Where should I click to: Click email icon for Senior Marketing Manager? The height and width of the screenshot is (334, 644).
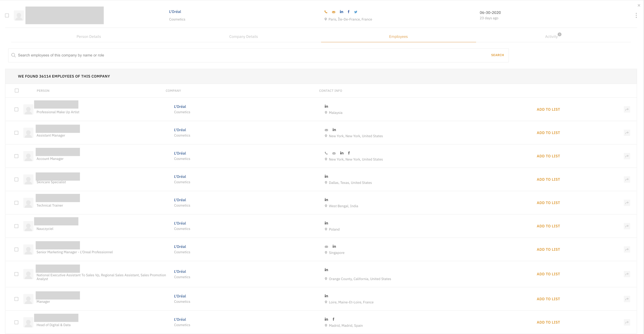(326, 247)
